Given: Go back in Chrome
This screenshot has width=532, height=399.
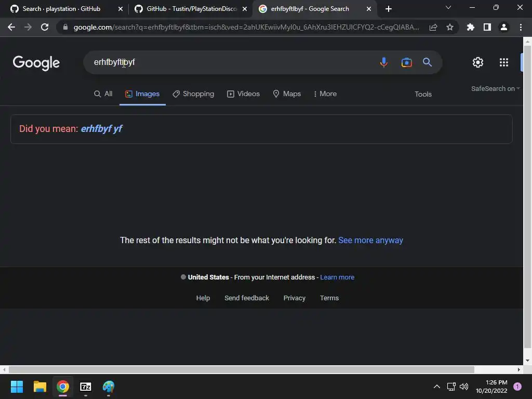Looking at the screenshot, I should pyautogui.click(x=11, y=27).
